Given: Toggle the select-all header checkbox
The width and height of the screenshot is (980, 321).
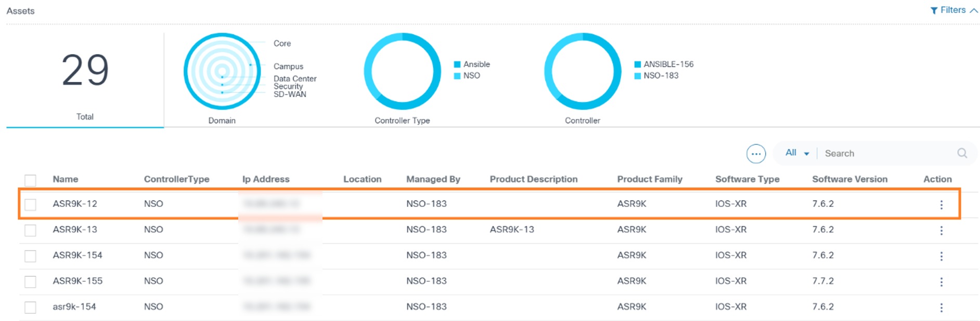Looking at the screenshot, I should [x=31, y=180].
